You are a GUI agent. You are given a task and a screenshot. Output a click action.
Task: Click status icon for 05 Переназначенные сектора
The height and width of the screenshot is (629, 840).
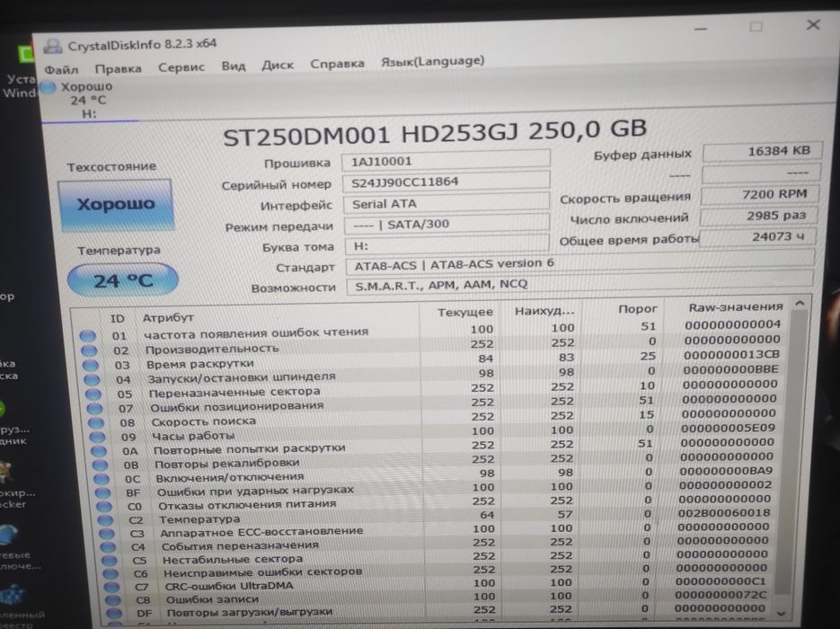[93, 394]
